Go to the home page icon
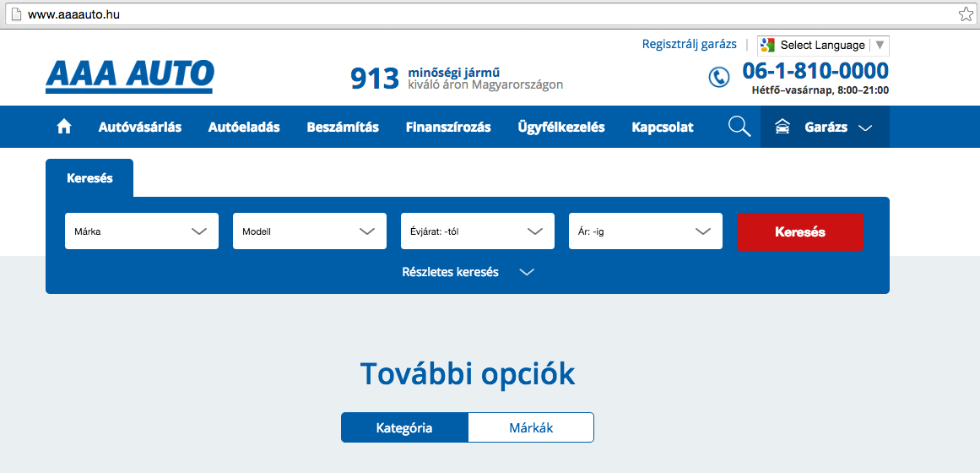This screenshot has height=473, width=980. (x=64, y=127)
